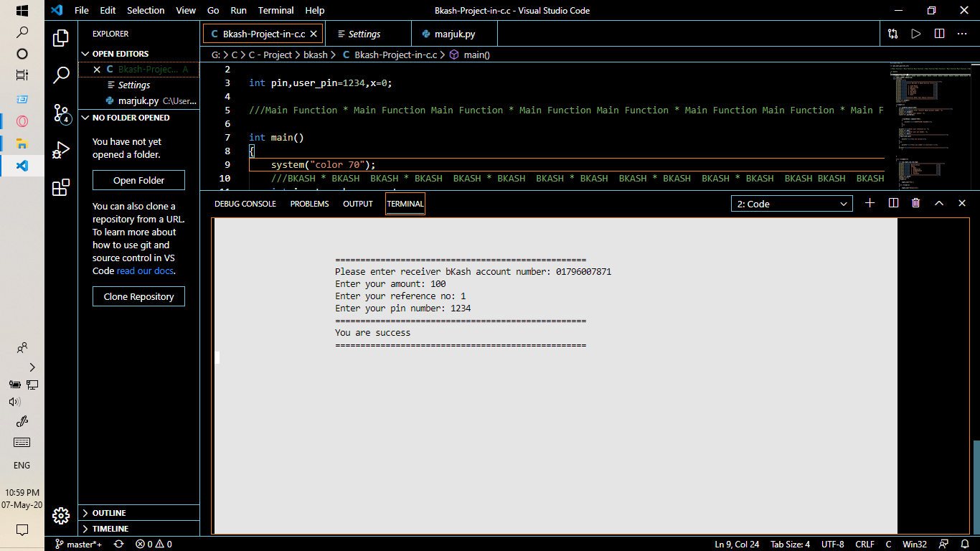Click the synchronize changes icon in status bar
Viewport: 980px width, 551px height.
click(119, 544)
